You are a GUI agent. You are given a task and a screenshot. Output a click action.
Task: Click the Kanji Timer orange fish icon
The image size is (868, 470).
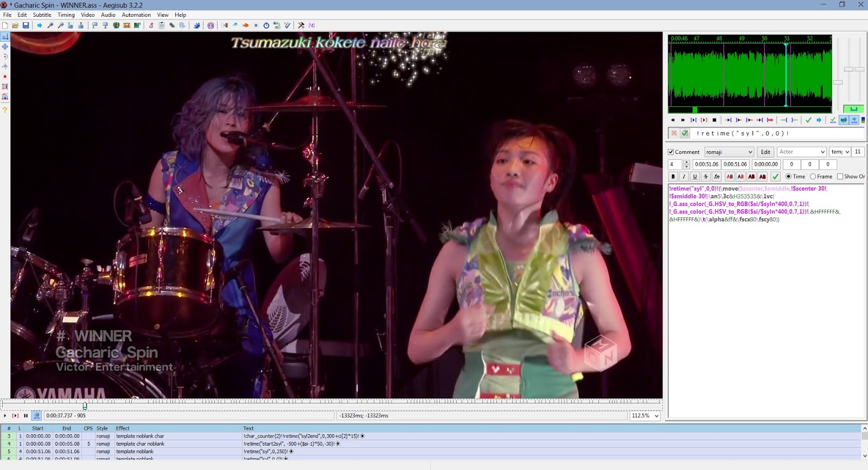tap(245, 25)
